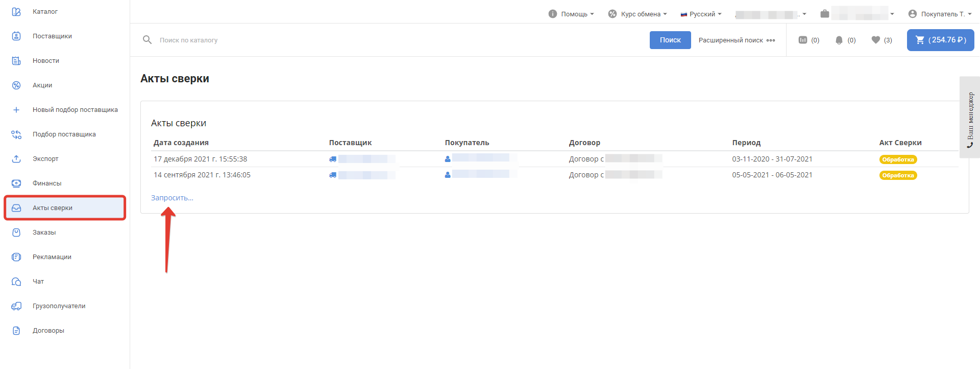Image resolution: width=980 pixels, height=369 pixels.
Task: Open the shopping cart with 254.76 ₽
Action: click(940, 40)
